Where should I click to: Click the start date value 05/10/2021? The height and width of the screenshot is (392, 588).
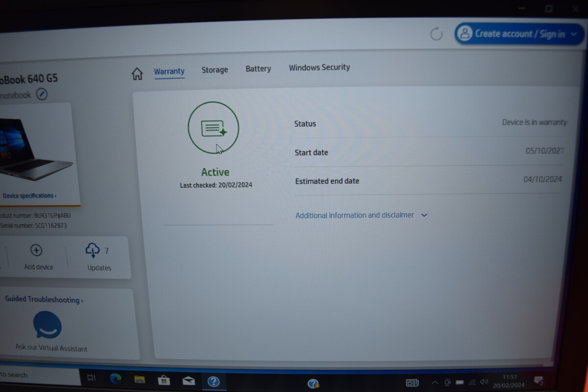click(x=545, y=150)
